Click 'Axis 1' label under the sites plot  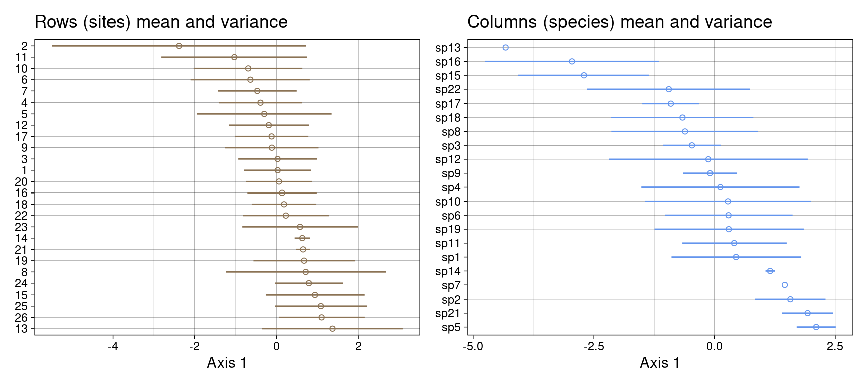[227, 363]
